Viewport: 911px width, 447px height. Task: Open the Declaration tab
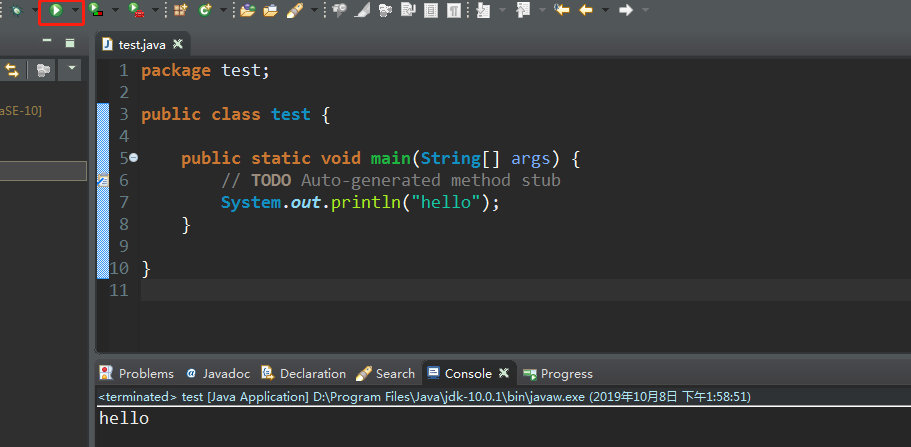click(x=303, y=373)
